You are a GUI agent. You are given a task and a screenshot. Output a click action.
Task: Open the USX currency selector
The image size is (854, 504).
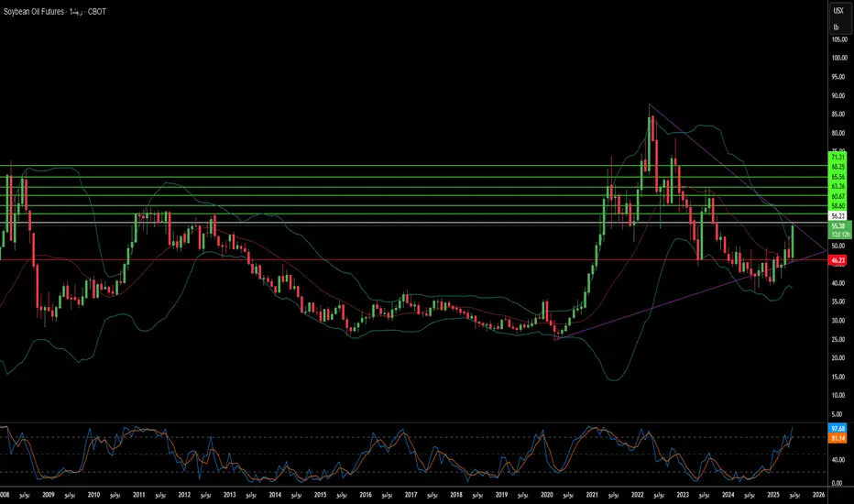coord(838,11)
